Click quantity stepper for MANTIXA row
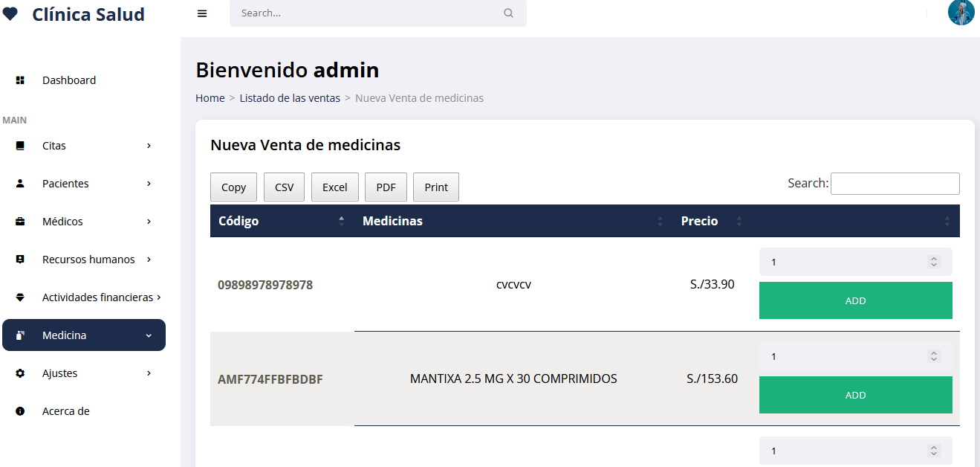The image size is (980, 467). click(934, 357)
